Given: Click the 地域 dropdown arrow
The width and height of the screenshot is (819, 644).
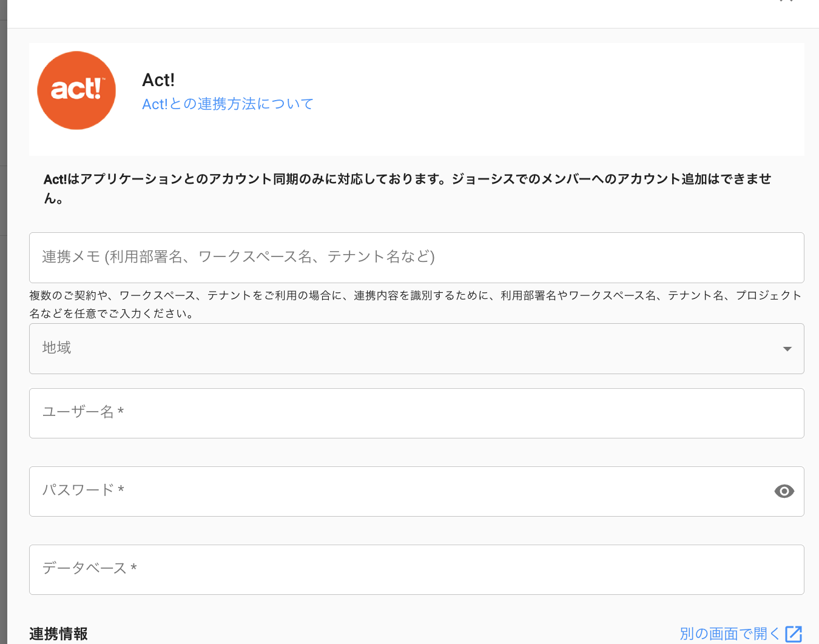Looking at the screenshot, I should pyautogui.click(x=787, y=349).
